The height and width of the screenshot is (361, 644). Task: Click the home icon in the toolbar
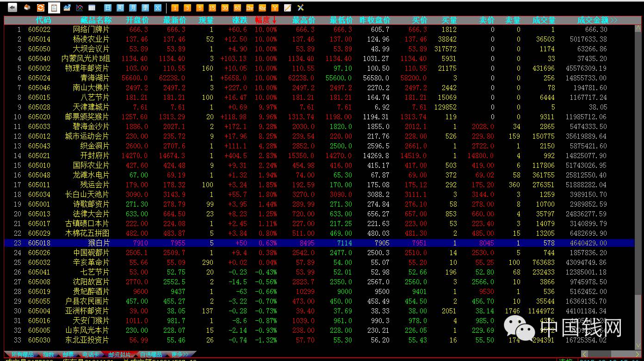point(27,8)
